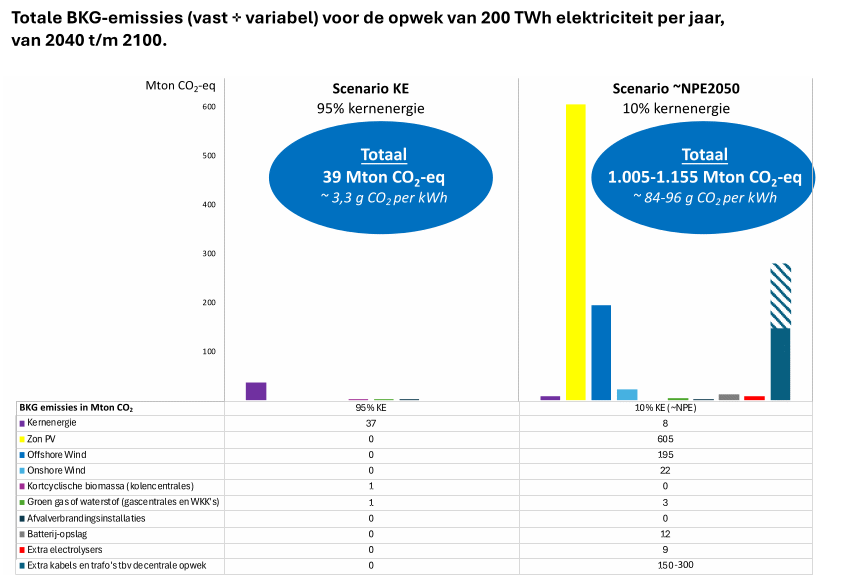This screenshot has width=866, height=578.
Task: Open the Scenario KE blue totals oval
Action: [380, 177]
